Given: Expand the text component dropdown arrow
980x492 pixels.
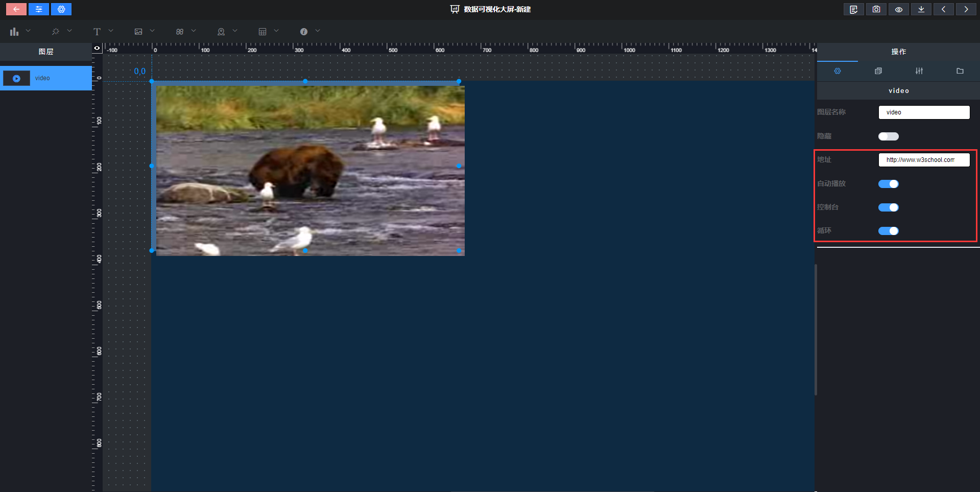Looking at the screenshot, I should 111,31.
